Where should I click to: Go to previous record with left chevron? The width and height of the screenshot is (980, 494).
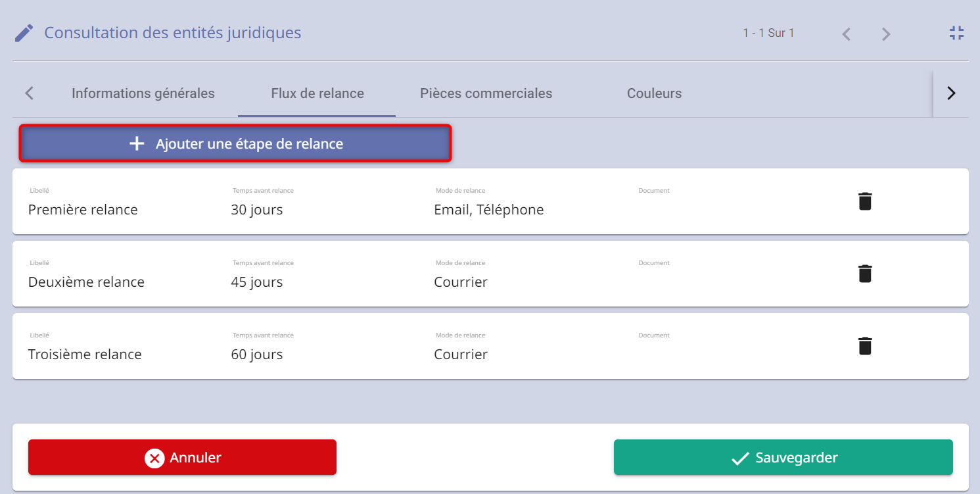pyautogui.click(x=847, y=34)
